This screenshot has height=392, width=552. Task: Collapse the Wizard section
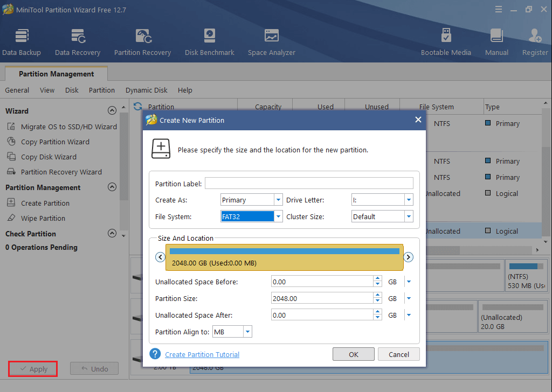click(x=112, y=111)
